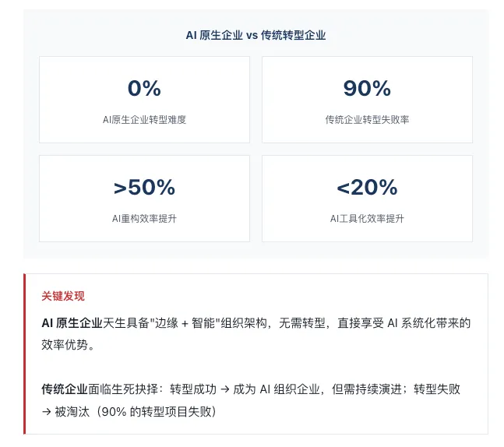Click the 'AI 原生企业 vs 传统转型企业' title

coord(256,35)
